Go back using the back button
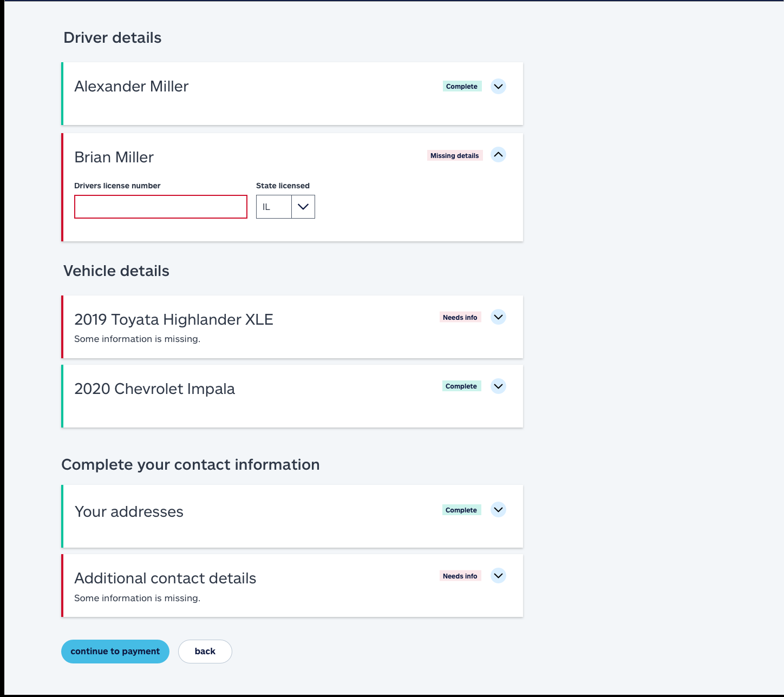This screenshot has height=697, width=784. click(x=205, y=652)
